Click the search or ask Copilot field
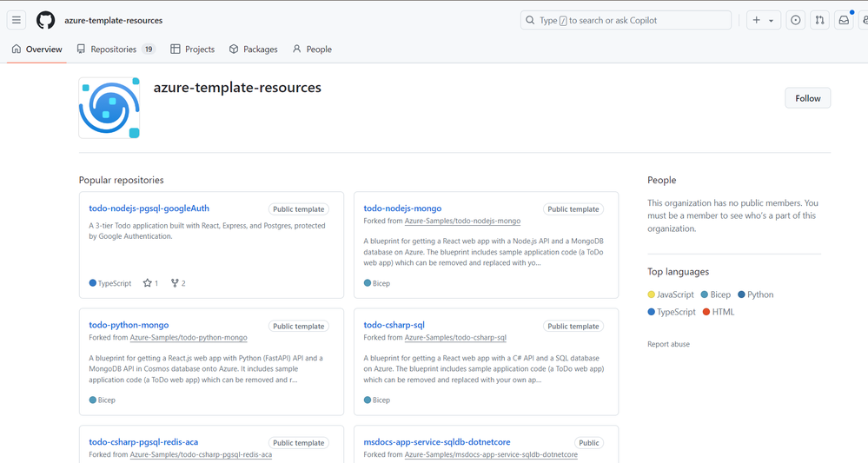This screenshot has width=868, height=463. click(626, 20)
